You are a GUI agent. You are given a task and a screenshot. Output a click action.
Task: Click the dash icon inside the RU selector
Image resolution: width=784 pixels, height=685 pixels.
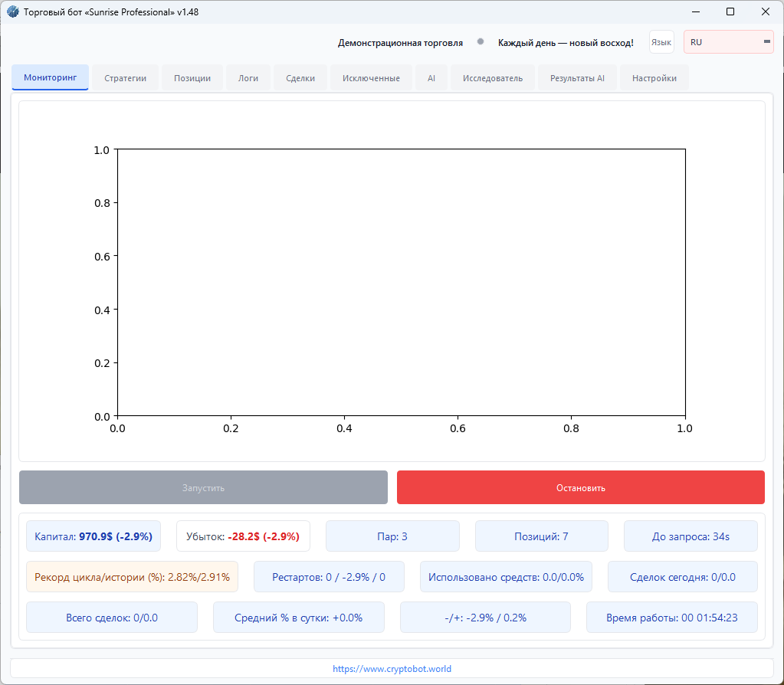pyautogui.click(x=765, y=42)
